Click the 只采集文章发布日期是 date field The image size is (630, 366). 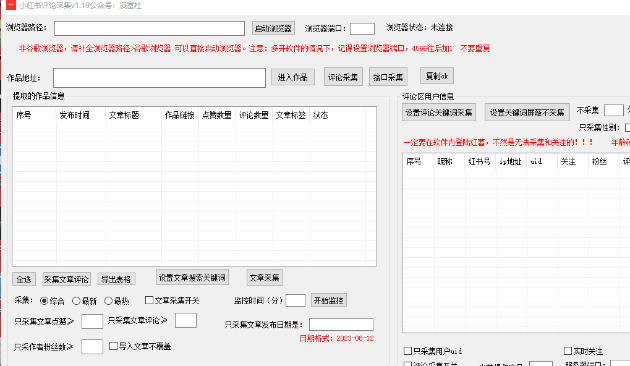341,325
